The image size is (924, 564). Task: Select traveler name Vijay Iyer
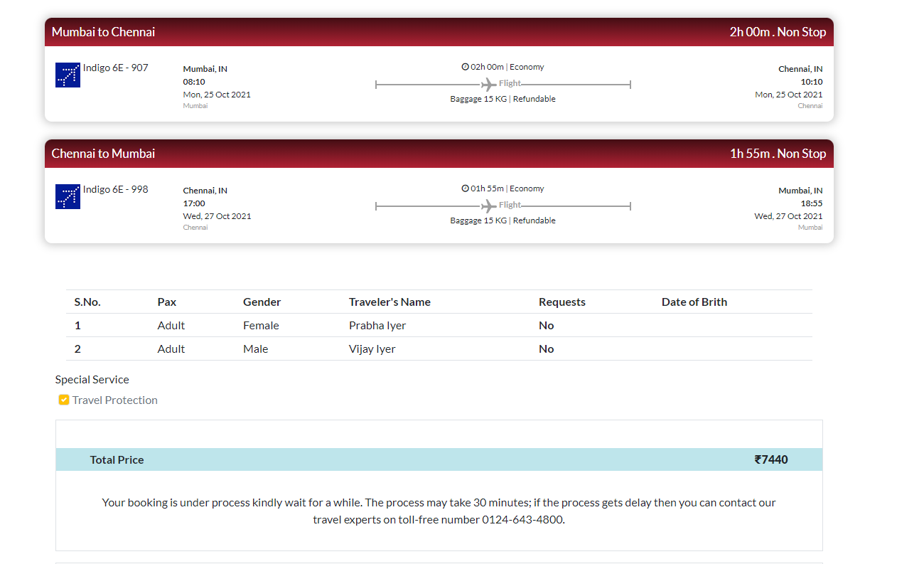tap(372, 348)
